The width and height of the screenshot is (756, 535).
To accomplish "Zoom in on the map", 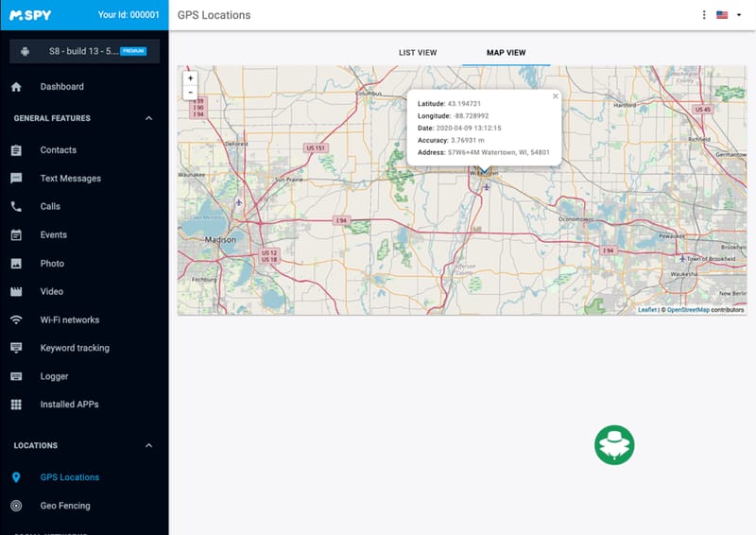I will 191,78.
